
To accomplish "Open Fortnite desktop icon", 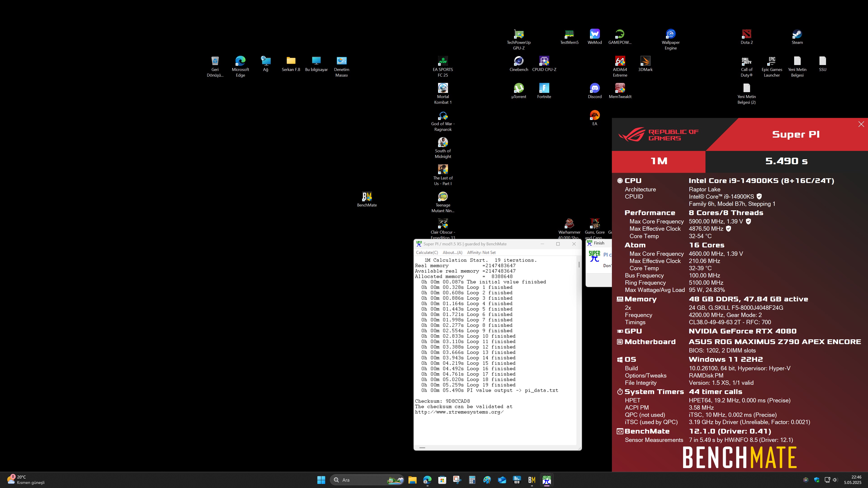I will (544, 91).
